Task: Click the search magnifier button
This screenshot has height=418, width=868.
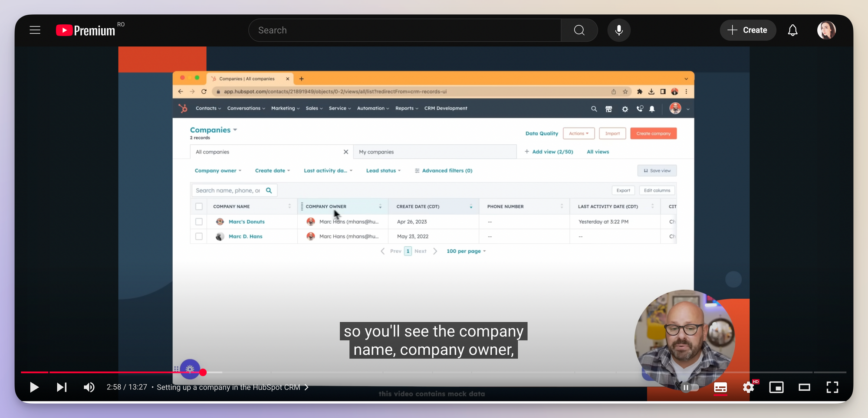Action: 579,30
